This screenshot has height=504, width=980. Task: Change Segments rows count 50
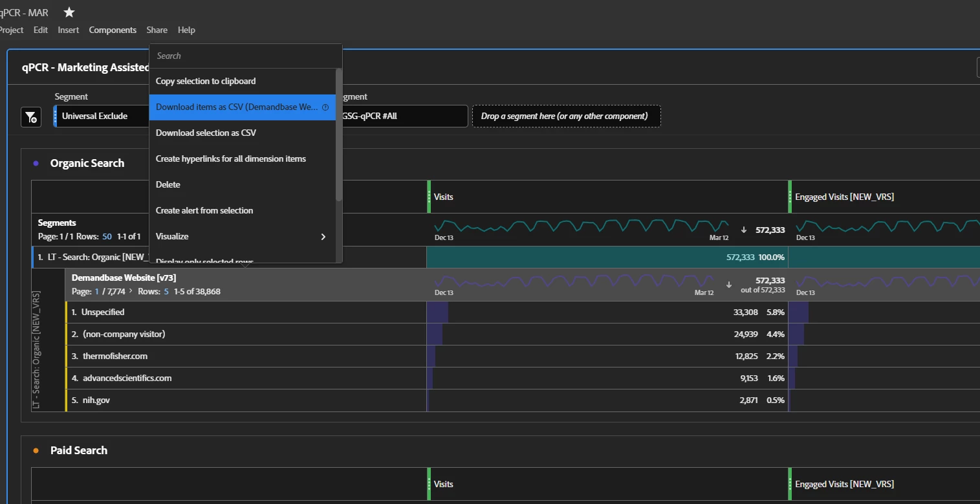point(107,237)
